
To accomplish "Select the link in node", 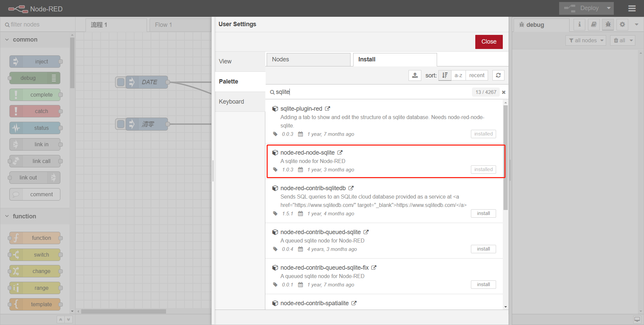I will pos(35,145).
